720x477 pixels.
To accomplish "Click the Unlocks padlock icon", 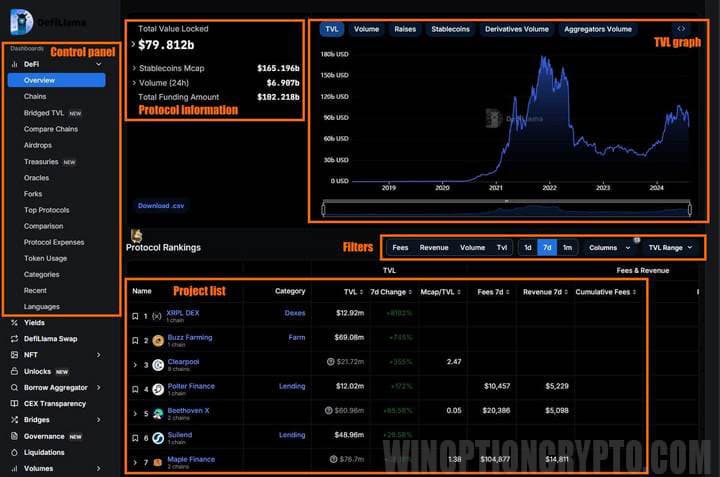I will 14,371.
